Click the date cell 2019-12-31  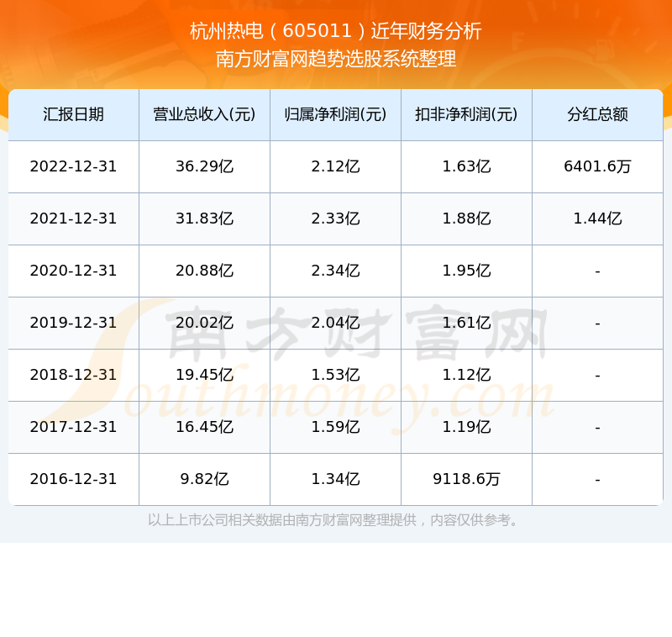pyautogui.click(x=73, y=323)
